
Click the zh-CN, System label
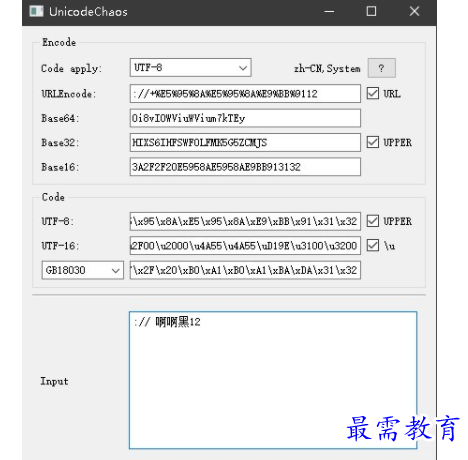327,69
